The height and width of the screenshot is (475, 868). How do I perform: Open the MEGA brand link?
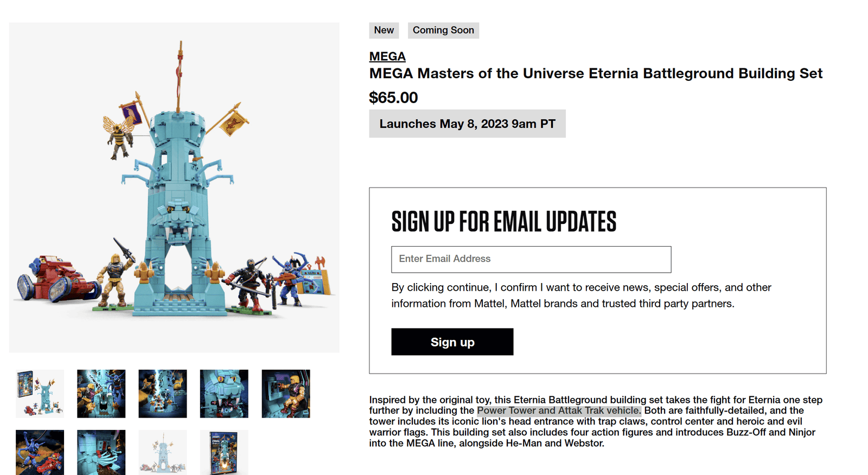(x=386, y=56)
